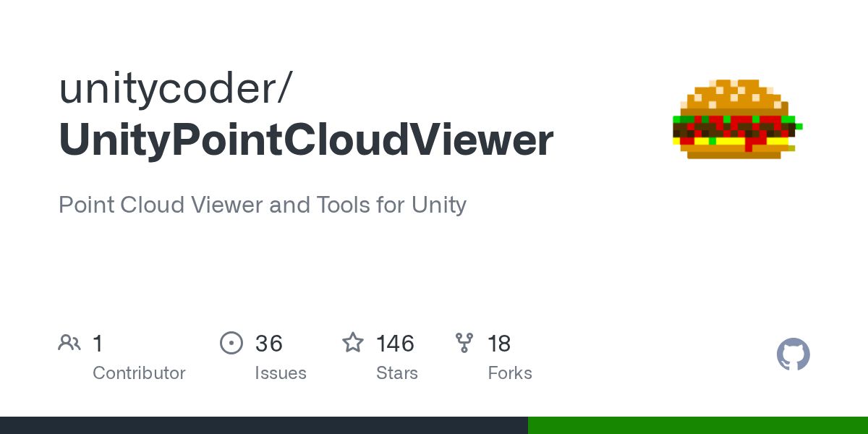Click the green segment of language bar
The height and width of the screenshot is (434, 868).
click(x=698, y=425)
